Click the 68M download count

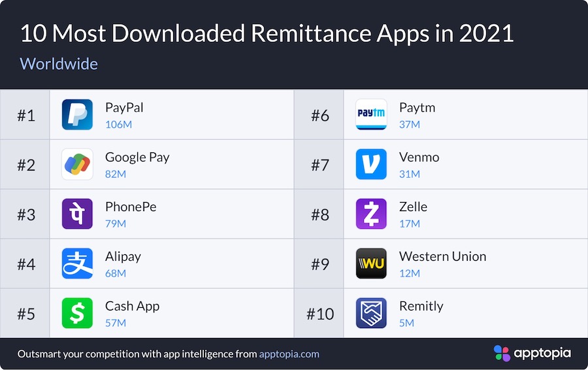click(x=116, y=273)
